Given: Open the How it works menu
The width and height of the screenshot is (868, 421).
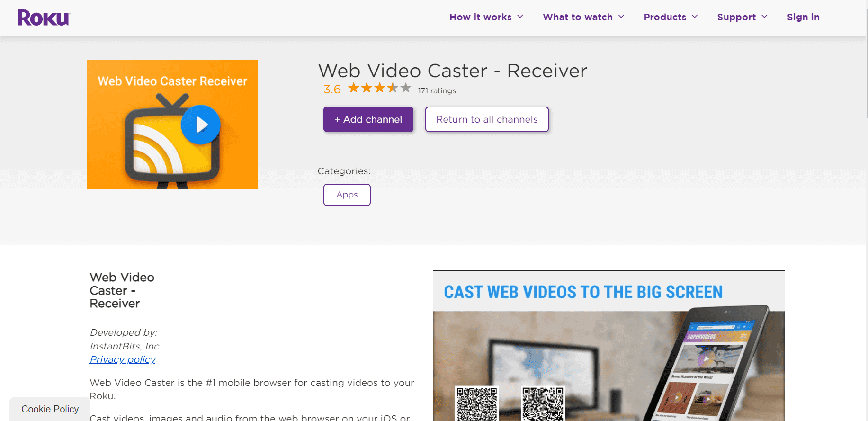Looking at the screenshot, I should coord(480,17).
